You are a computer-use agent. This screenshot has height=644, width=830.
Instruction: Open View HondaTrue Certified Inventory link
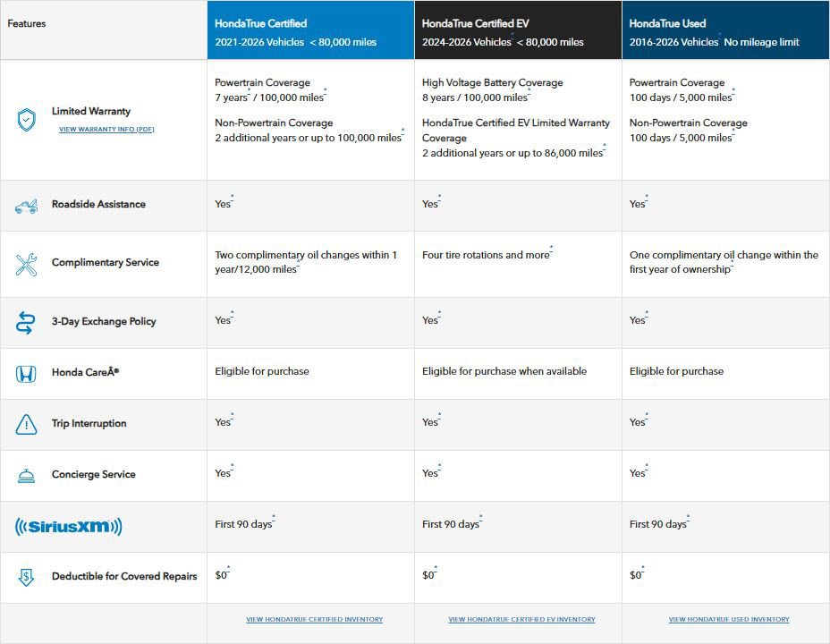pos(314,619)
